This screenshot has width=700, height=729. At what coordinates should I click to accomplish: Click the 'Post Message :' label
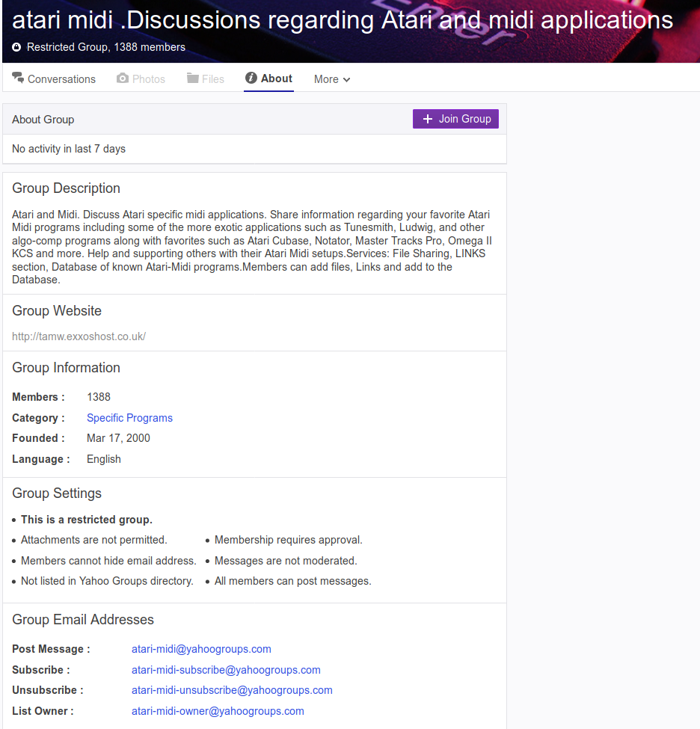(51, 648)
